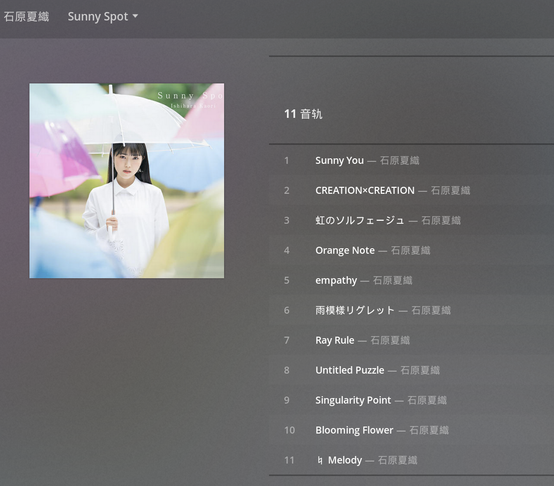Play track 1 Sunny You
Screen dimensions: 554x486
coord(339,161)
